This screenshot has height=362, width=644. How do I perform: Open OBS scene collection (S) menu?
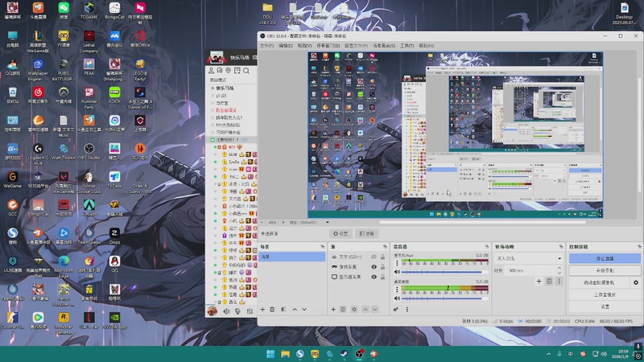coord(384,46)
